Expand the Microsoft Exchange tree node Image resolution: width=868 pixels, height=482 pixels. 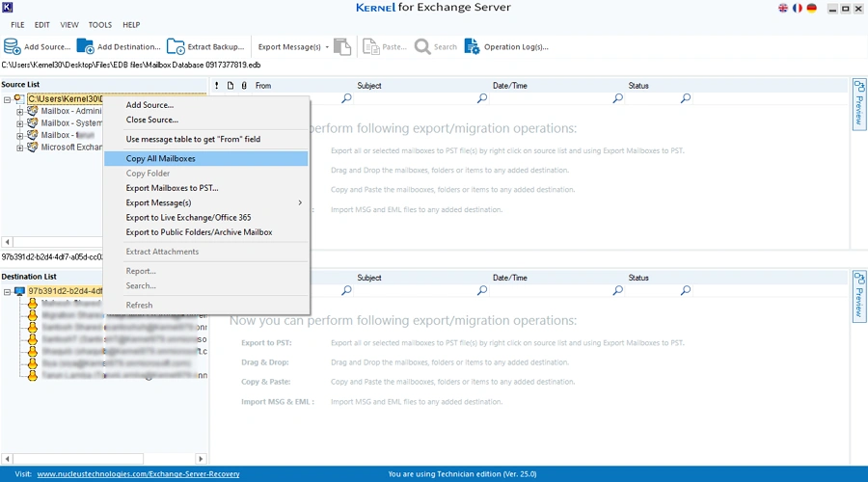(x=20, y=147)
